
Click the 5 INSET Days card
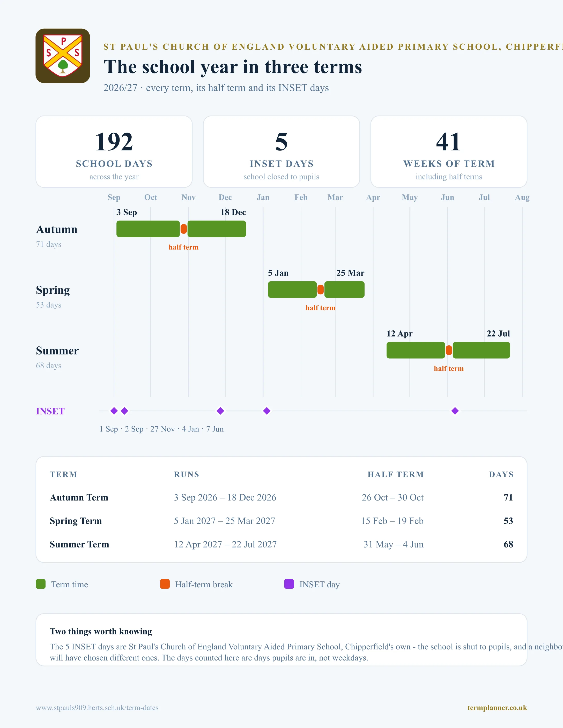coord(281,152)
